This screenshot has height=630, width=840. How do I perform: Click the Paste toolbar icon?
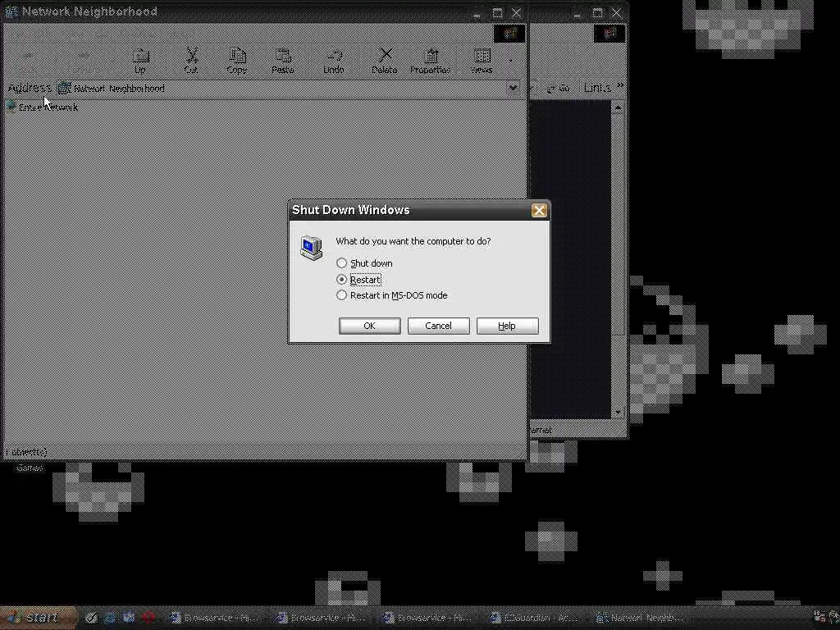pos(283,61)
